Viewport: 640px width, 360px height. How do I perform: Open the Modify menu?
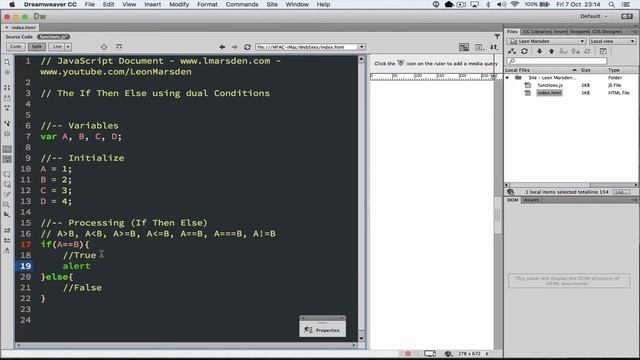[x=179, y=4]
